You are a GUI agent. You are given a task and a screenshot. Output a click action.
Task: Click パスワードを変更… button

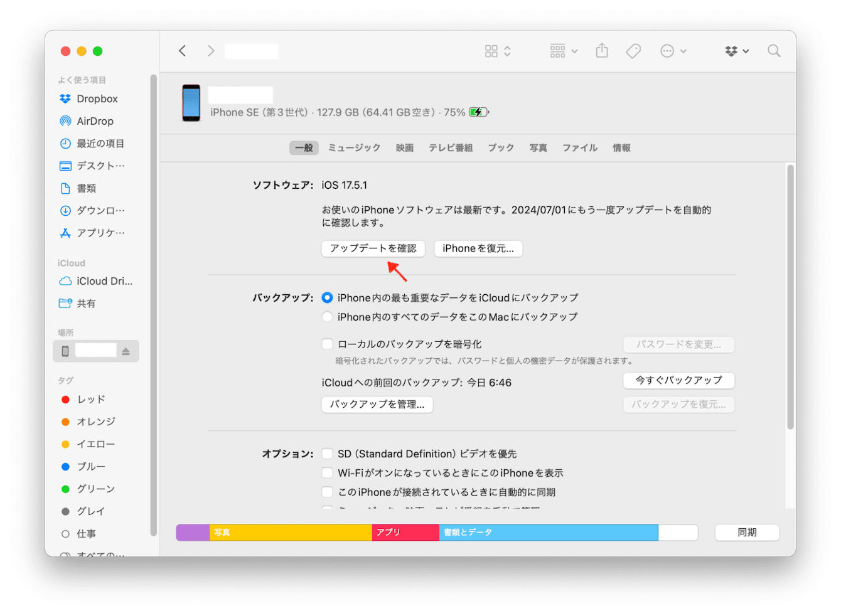[x=678, y=344]
